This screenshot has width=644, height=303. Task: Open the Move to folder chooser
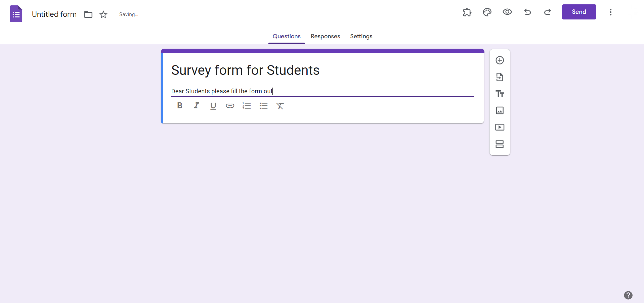click(x=88, y=14)
